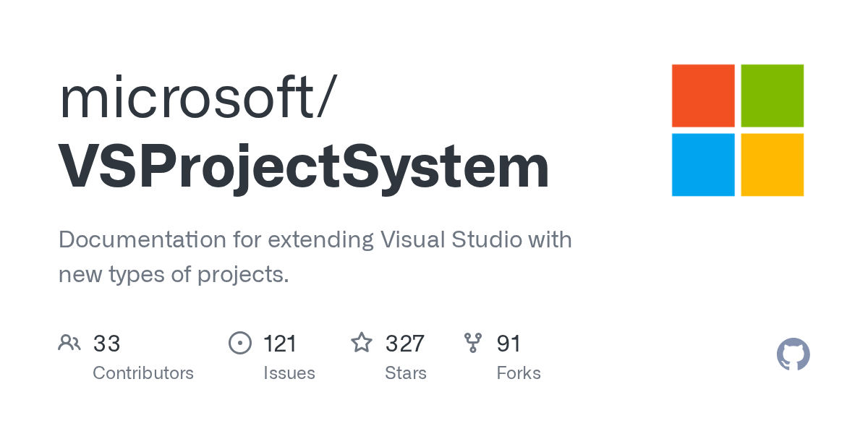The height and width of the screenshot is (434, 868).
Task: Click the blue square of the Microsoft logo
Action: [x=703, y=164]
